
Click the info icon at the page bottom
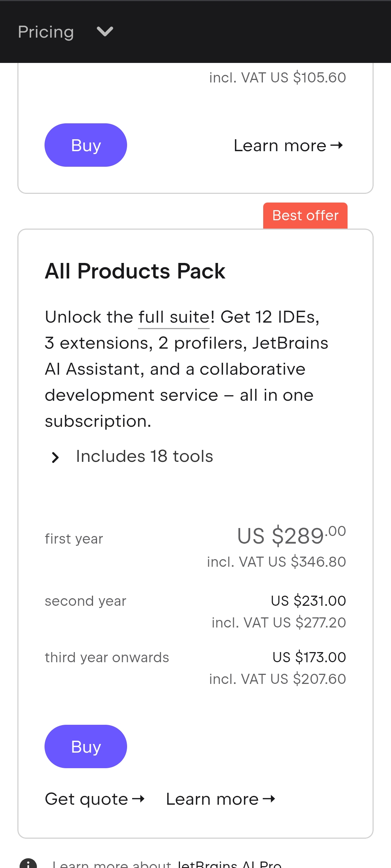click(x=28, y=864)
